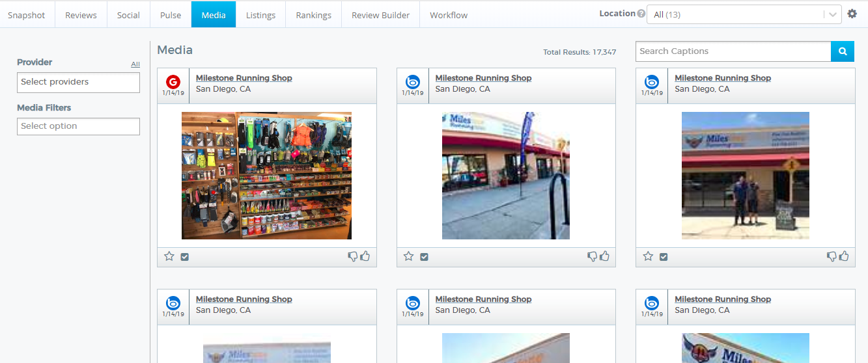Image resolution: width=868 pixels, height=363 pixels.
Task: Open Milestone Running Shop link on bike-rack storefront card
Action: (484, 78)
